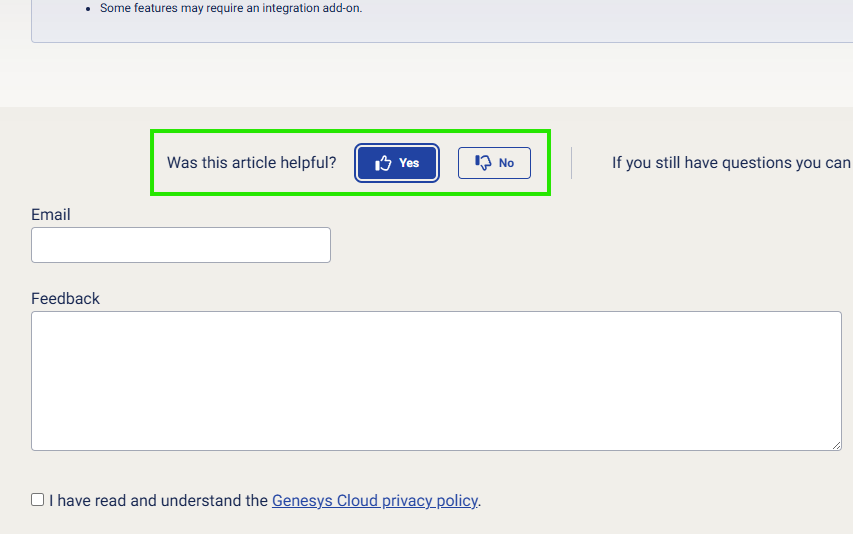Click the "Was this article helpful?" text
853x534 pixels.
251,163
